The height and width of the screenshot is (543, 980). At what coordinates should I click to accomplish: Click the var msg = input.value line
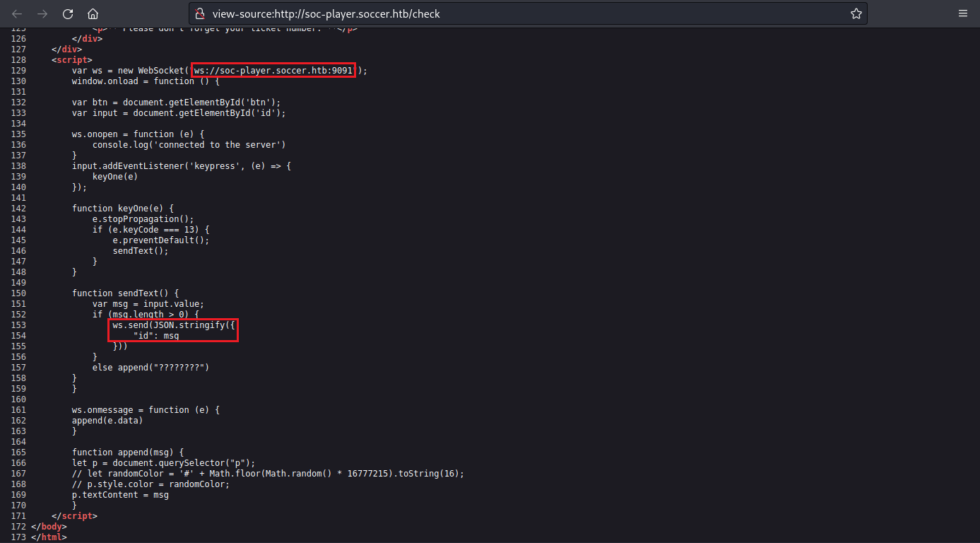[148, 304]
